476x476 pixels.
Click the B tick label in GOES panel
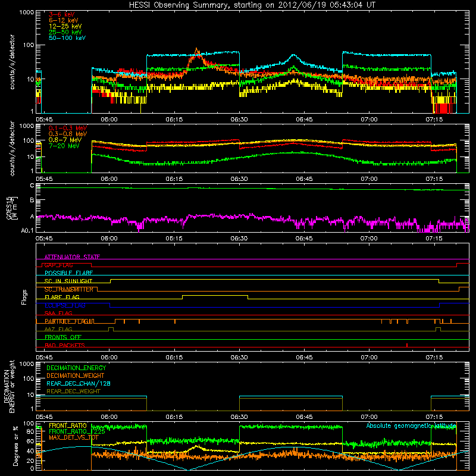(32, 201)
